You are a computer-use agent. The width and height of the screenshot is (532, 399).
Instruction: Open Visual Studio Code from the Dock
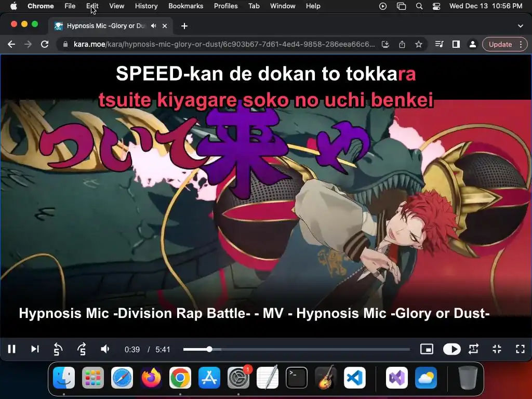pos(354,378)
